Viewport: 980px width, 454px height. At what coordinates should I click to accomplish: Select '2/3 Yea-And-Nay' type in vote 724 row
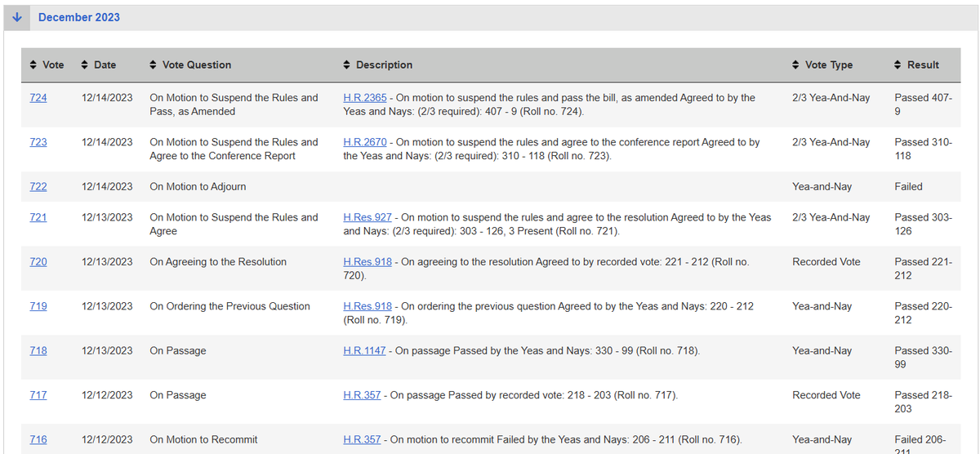(x=831, y=97)
